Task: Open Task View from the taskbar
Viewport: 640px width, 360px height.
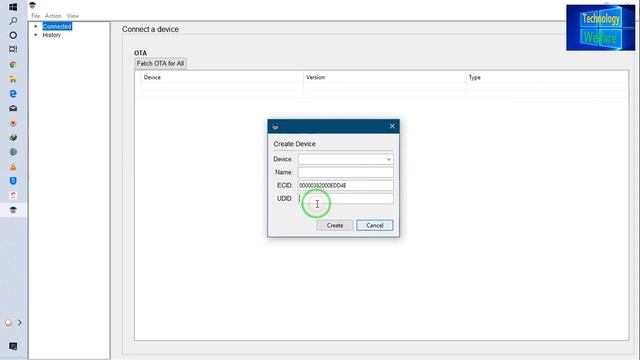Action: tap(13, 49)
